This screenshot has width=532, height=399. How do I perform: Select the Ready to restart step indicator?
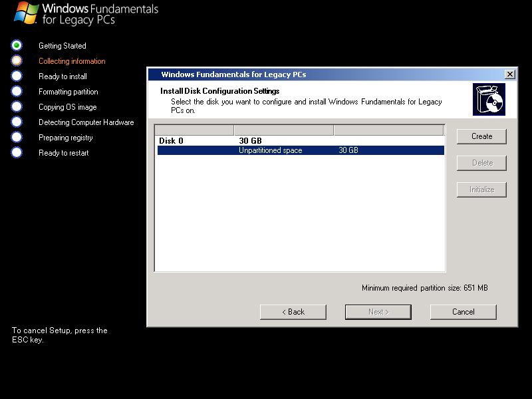[16, 152]
